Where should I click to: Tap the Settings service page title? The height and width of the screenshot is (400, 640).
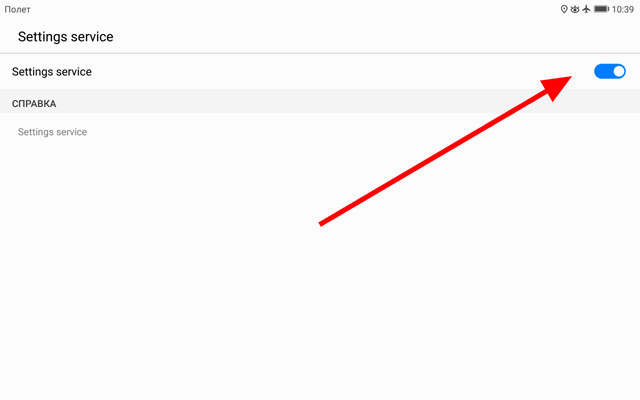65,37
